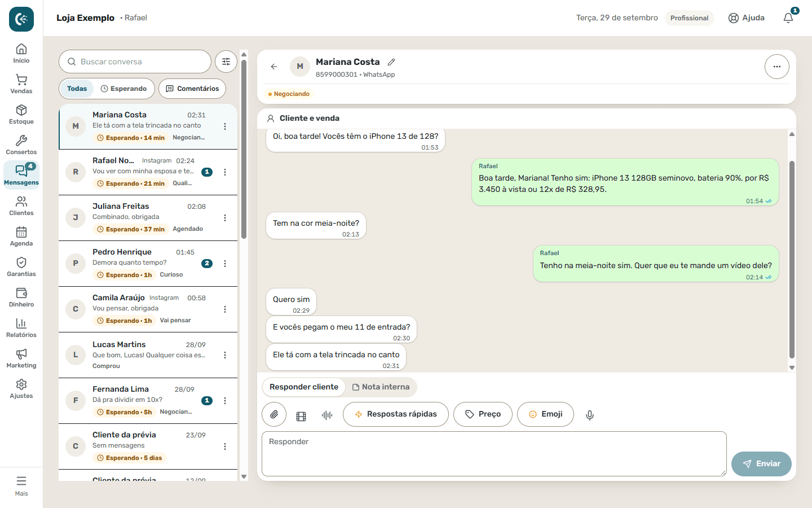Click the conversation list scrollbar thumb
Screen dimensions: 812x508
pos(244,149)
